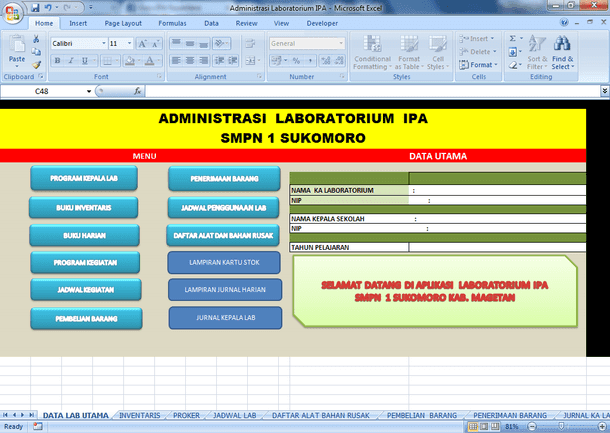Click the Office button orb
The height and width of the screenshot is (433, 610).
(x=12, y=13)
